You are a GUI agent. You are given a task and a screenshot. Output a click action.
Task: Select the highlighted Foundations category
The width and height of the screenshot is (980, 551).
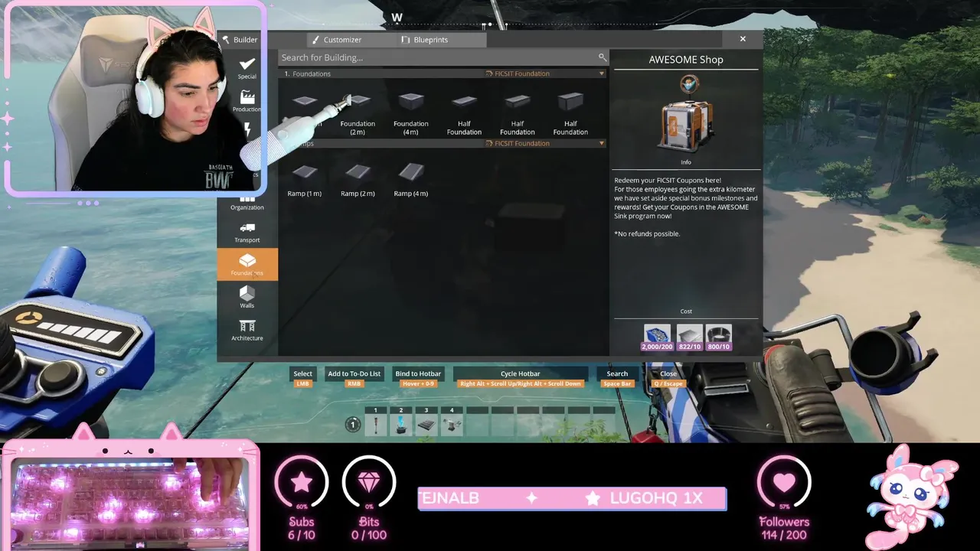pos(247,264)
